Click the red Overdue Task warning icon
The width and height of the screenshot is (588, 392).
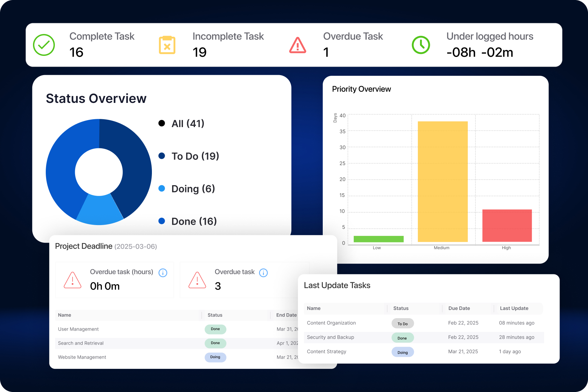[x=297, y=44]
